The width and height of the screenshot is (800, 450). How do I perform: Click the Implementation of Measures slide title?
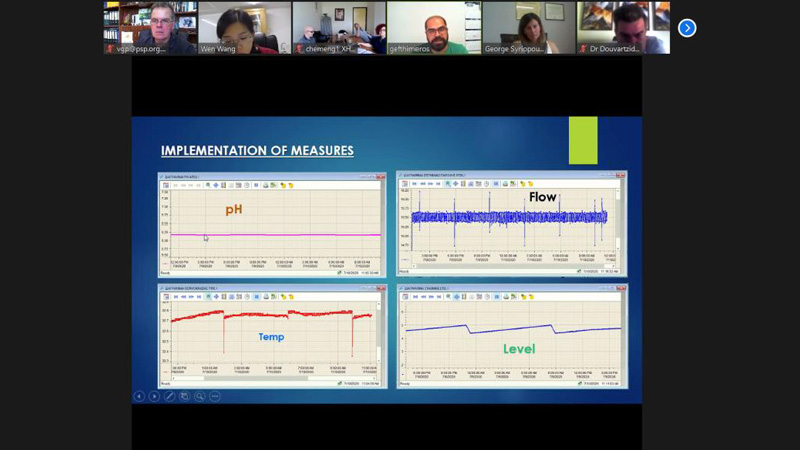[x=257, y=151]
